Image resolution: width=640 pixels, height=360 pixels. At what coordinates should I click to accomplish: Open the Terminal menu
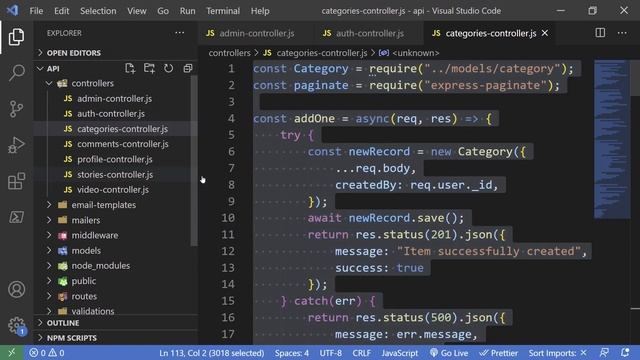click(x=223, y=11)
